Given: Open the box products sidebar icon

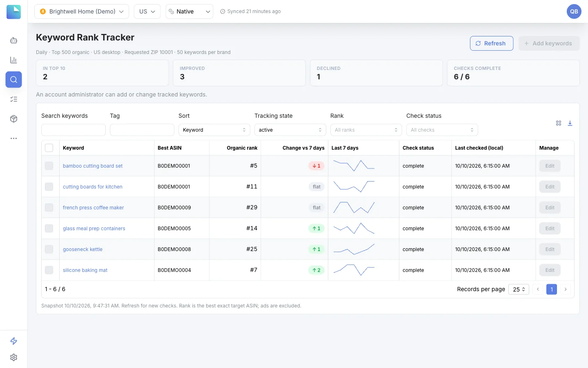Looking at the screenshot, I should 13,119.
